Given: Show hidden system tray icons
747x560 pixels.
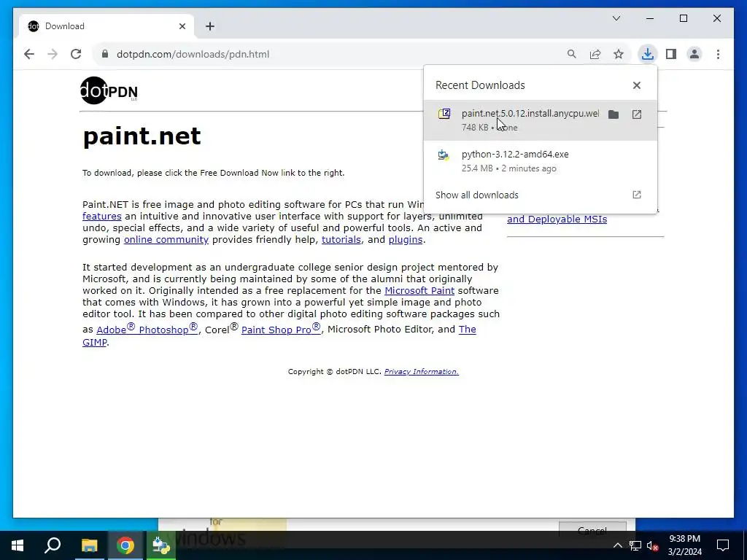Looking at the screenshot, I should point(617,545).
